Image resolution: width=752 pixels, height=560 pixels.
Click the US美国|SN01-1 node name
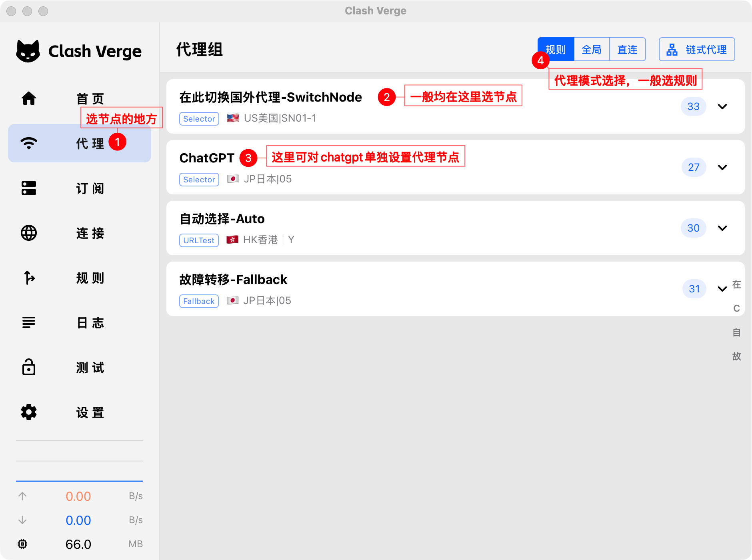(x=280, y=118)
